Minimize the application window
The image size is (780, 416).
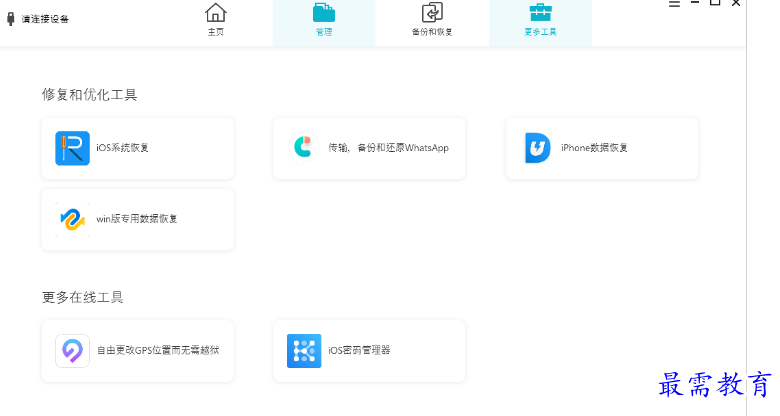pyautogui.click(x=693, y=3)
